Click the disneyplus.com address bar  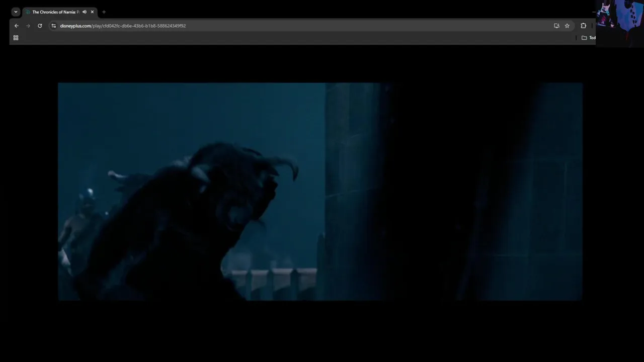[x=302, y=26]
